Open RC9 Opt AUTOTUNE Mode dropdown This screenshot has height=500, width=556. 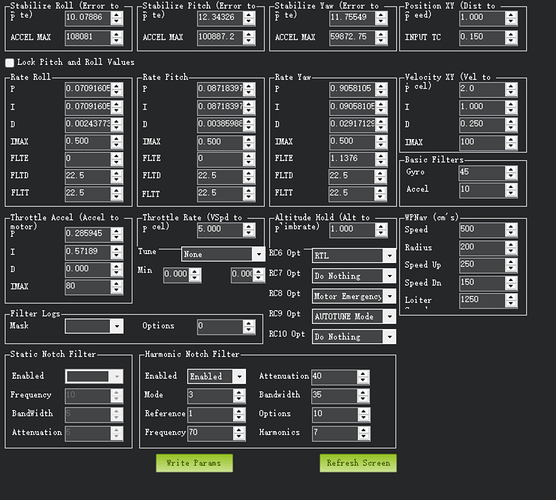point(354,316)
